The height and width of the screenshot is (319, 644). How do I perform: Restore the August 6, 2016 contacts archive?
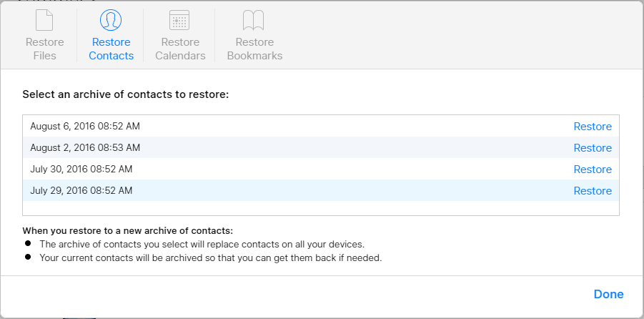point(592,127)
